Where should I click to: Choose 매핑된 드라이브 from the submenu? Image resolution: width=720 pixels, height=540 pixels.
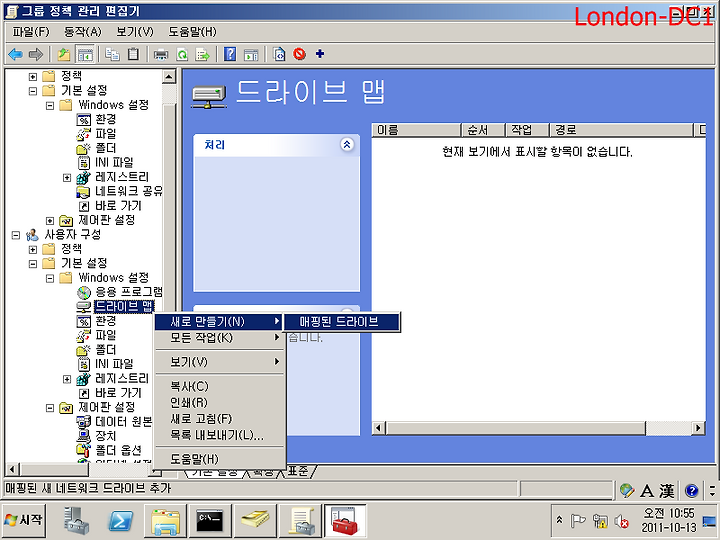click(342, 321)
